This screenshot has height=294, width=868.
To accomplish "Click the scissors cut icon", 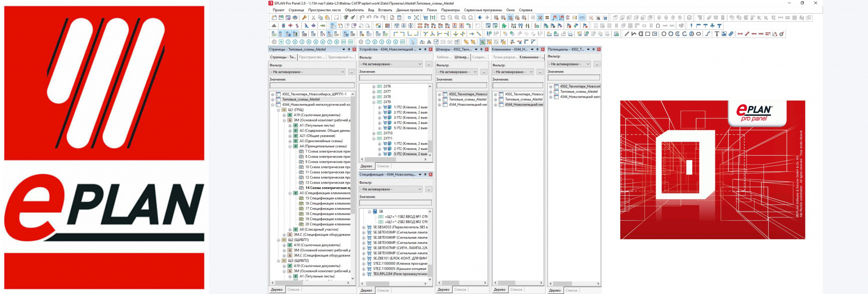I will tap(313, 18).
